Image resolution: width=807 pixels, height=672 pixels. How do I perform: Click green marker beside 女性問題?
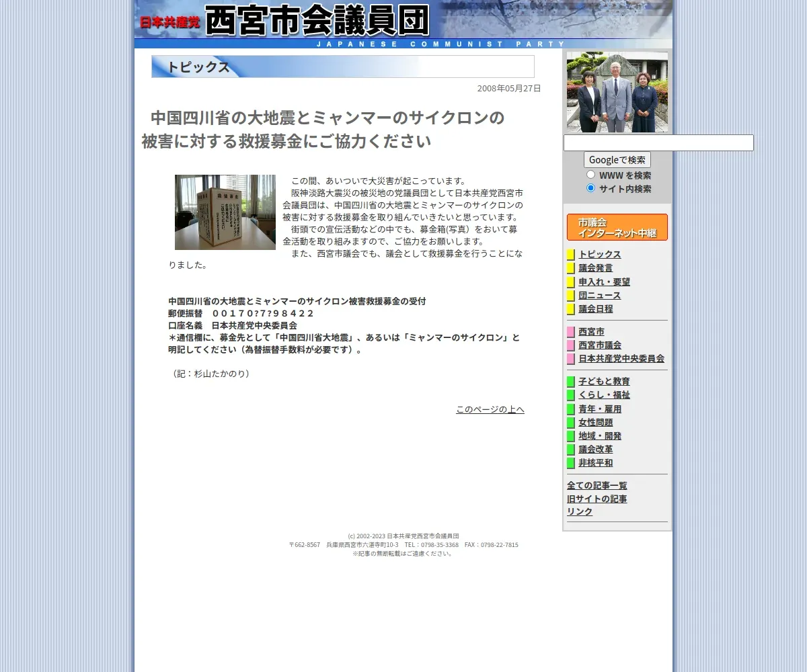tap(571, 423)
